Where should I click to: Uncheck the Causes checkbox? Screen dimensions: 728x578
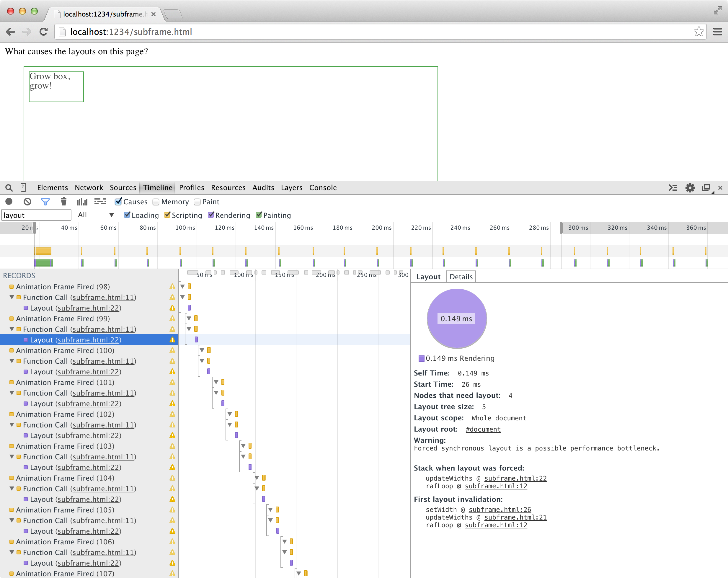click(x=118, y=202)
